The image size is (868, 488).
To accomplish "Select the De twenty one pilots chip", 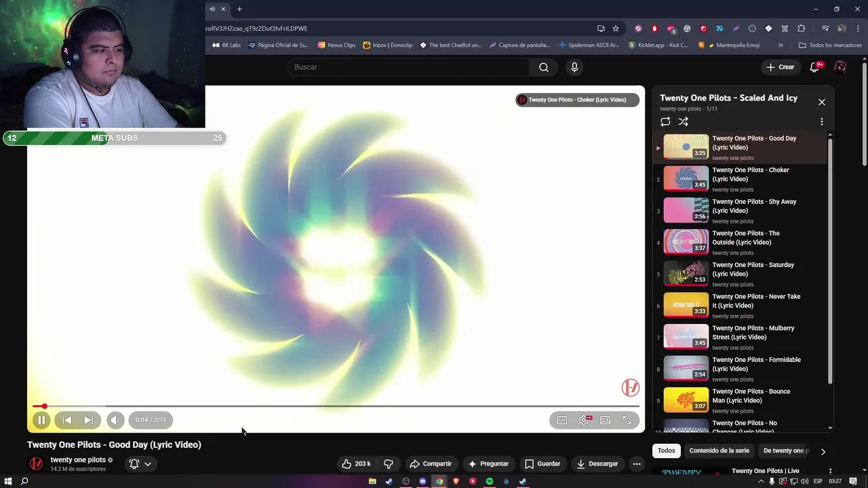I will (x=785, y=451).
